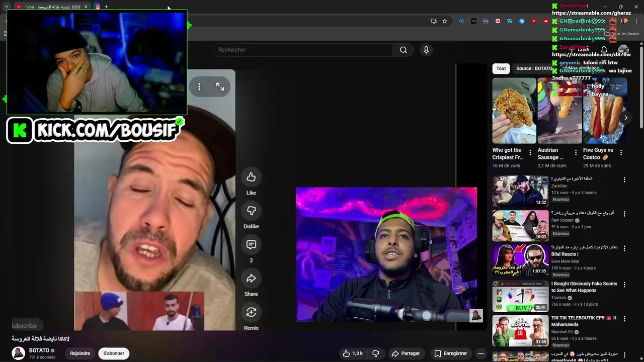Open Who got the Crispiest short thumbnail

(x=514, y=111)
